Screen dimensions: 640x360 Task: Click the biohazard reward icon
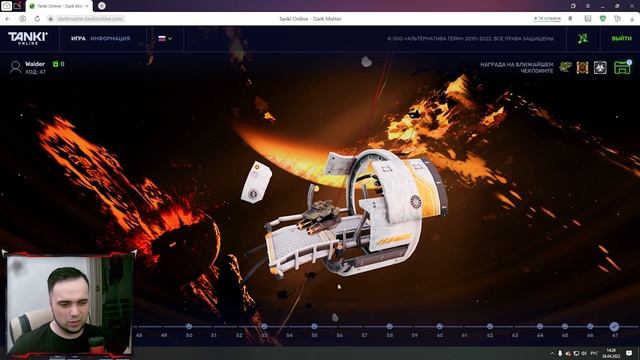[x=600, y=67]
